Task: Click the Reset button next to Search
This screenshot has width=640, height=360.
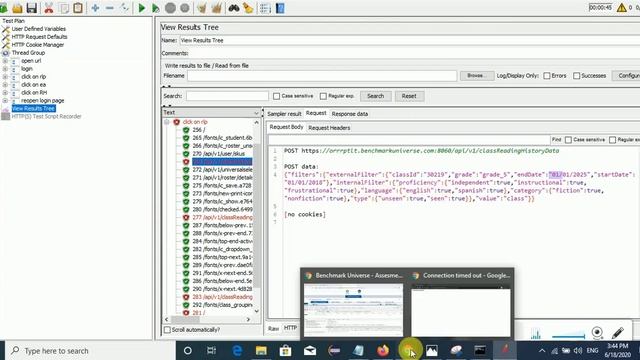Action: (x=409, y=96)
